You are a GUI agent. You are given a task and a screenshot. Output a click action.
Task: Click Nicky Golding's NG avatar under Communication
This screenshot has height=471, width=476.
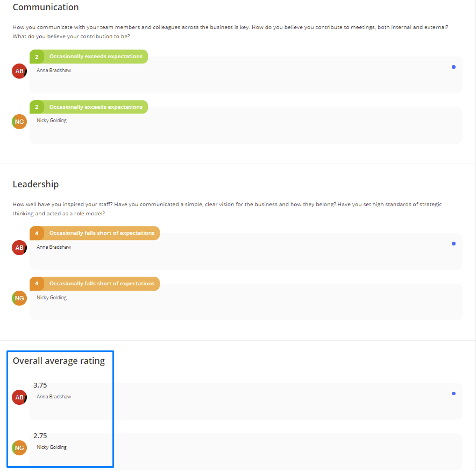(19, 122)
